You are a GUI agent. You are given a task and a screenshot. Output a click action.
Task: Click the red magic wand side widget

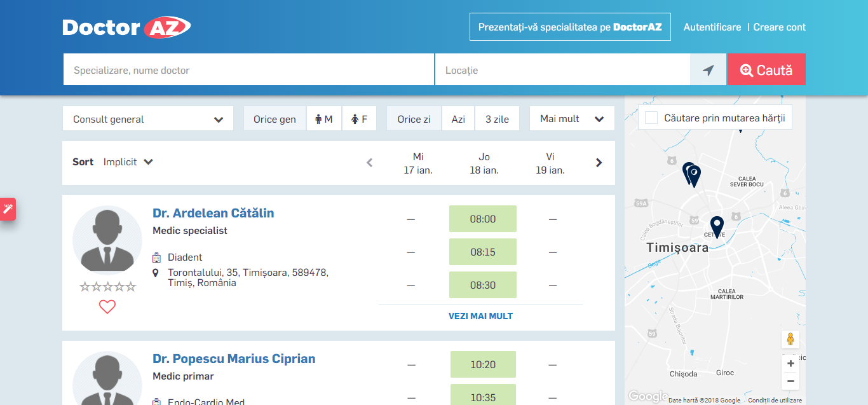tap(8, 209)
